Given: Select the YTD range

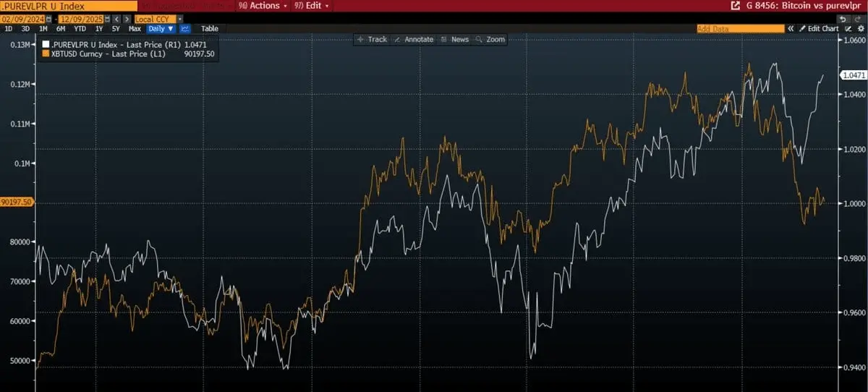Looking at the screenshot, I should point(80,29).
